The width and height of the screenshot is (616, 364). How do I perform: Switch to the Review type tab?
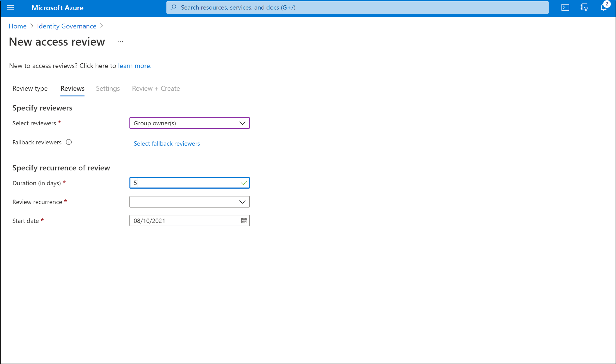pyautogui.click(x=30, y=88)
